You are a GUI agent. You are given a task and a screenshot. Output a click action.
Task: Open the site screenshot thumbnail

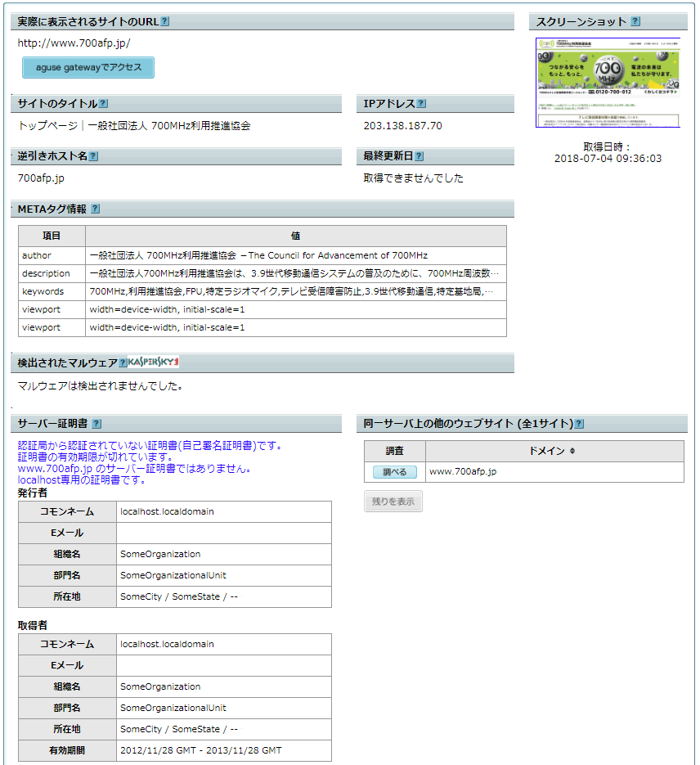pos(608,83)
